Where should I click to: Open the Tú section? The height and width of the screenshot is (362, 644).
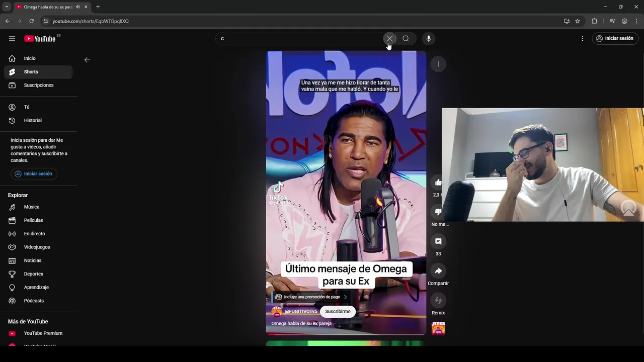tap(38, 107)
